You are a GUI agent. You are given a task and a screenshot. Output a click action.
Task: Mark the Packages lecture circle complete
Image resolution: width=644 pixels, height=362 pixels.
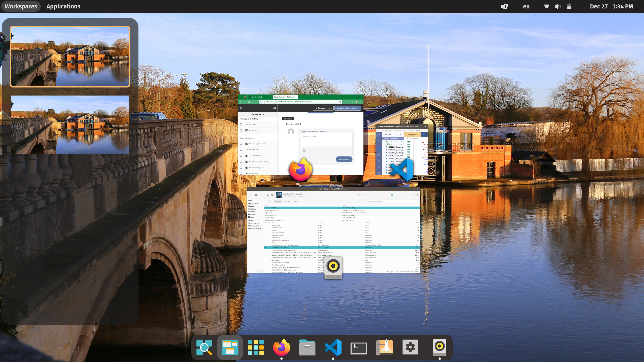point(241,124)
